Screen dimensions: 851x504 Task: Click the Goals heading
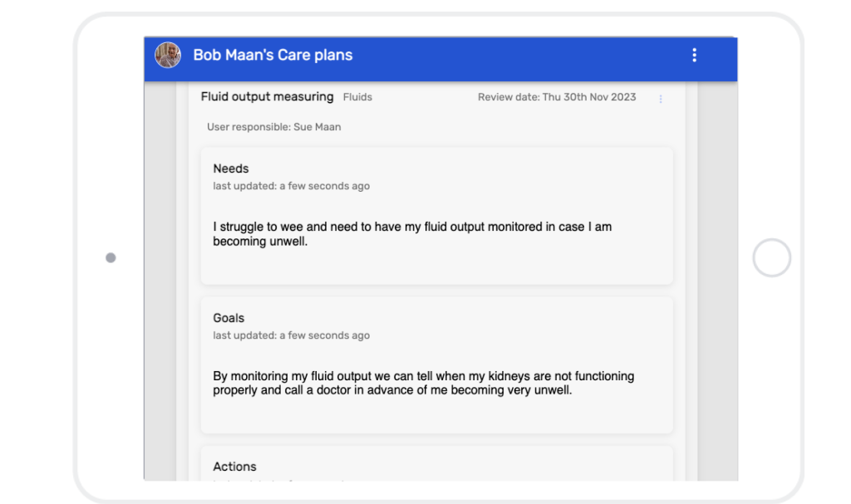(x=229, y=318)
